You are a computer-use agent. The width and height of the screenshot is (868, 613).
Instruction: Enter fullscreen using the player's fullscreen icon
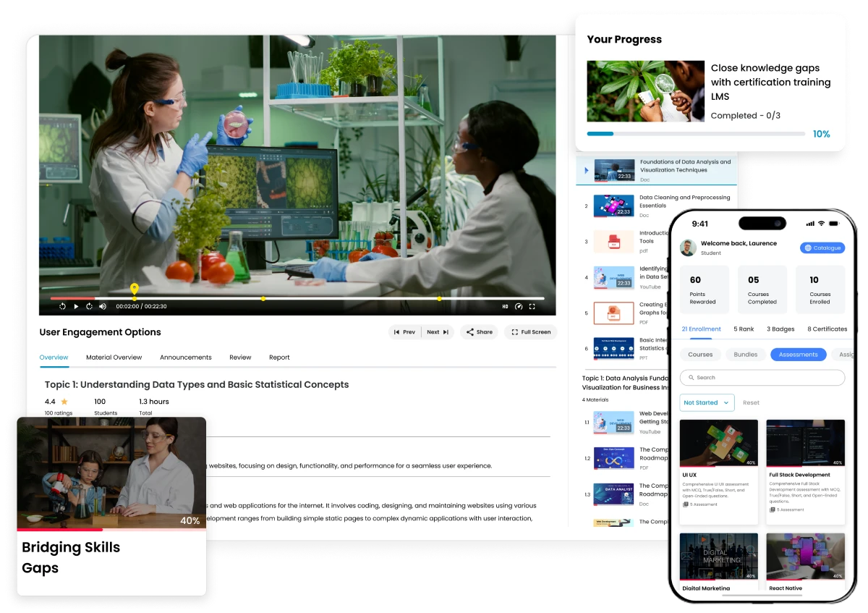[533, 307]
